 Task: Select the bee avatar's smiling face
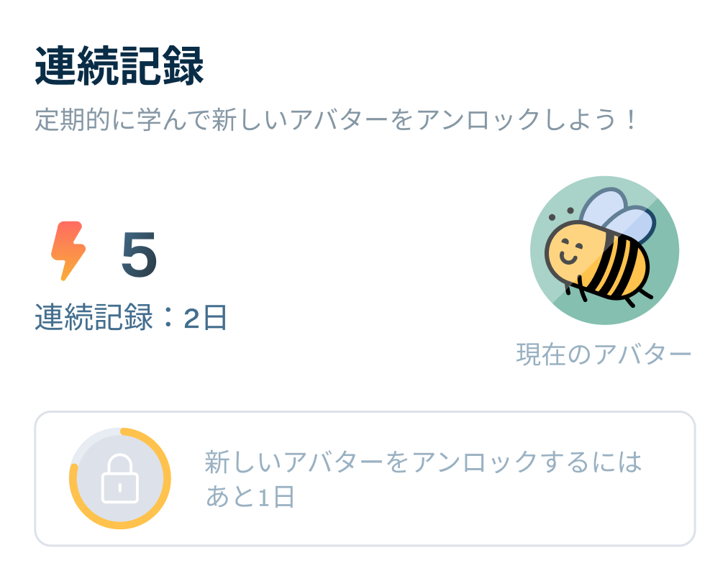point(570,250)
